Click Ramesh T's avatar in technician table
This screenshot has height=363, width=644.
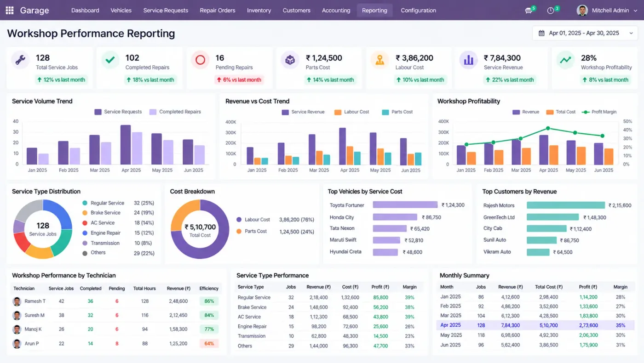tap(17, 301)
